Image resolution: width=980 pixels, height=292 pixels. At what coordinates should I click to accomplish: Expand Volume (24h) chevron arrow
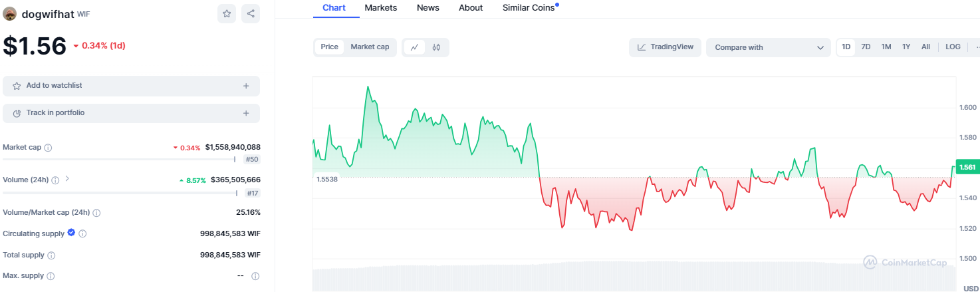tap(67, 179)
